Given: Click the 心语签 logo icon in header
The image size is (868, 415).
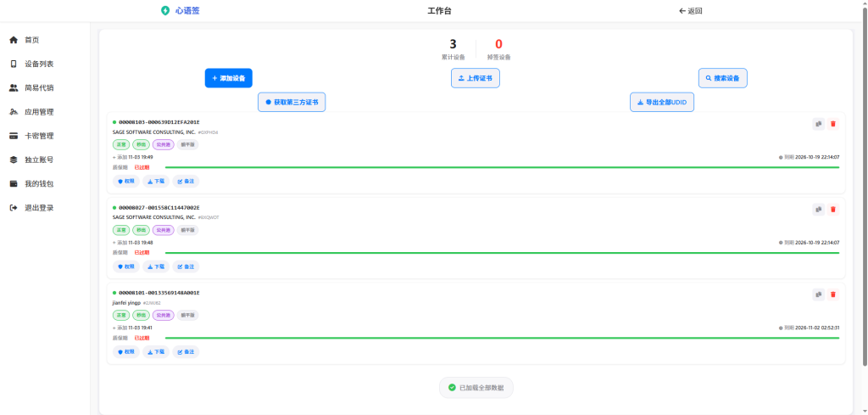Looking at the screenshot, I should tap(165, 11).
